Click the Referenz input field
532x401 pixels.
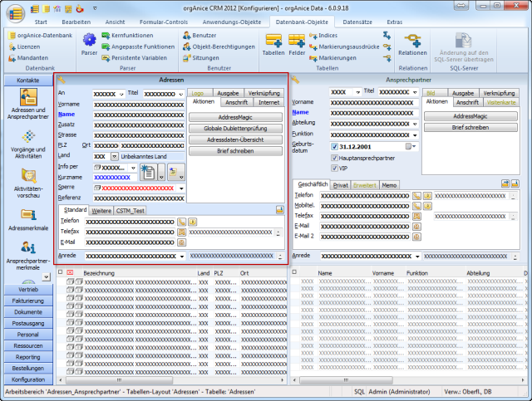click(x=139, y=198)
